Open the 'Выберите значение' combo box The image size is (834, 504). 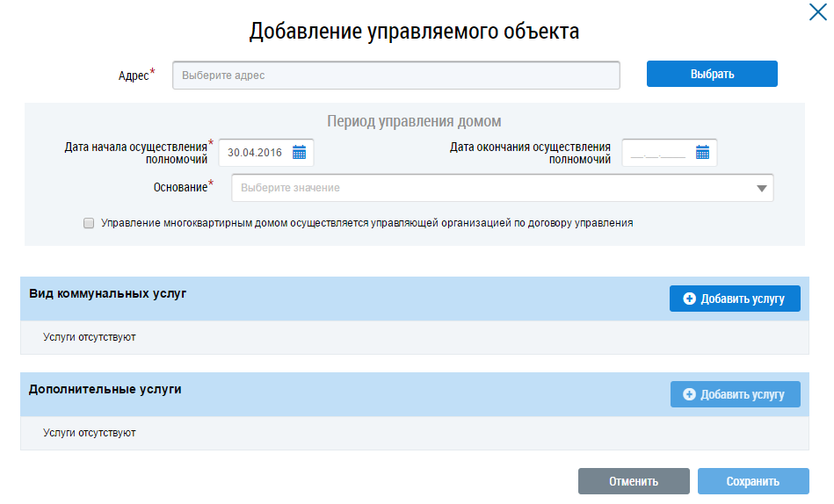click(492, 188)
